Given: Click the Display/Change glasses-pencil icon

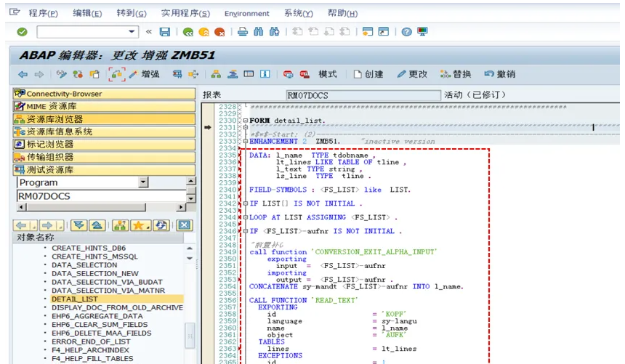Looking at the screenshot, I should tap(61, 74).
